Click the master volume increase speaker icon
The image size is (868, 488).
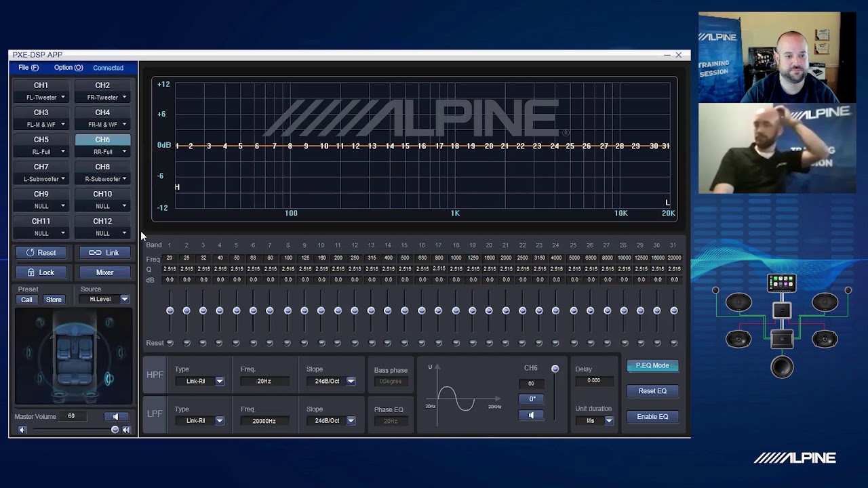[x=126, y=430]
